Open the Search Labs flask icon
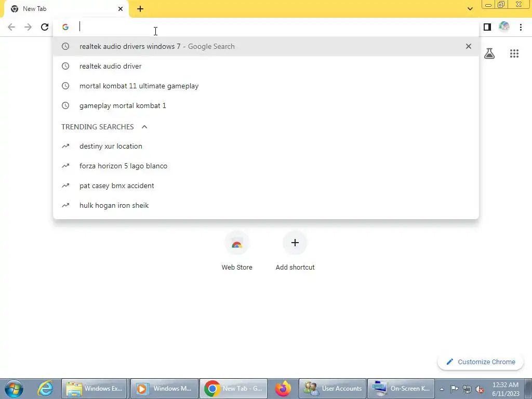The height and width of the screenshot is (399, 532). (489, 54)
